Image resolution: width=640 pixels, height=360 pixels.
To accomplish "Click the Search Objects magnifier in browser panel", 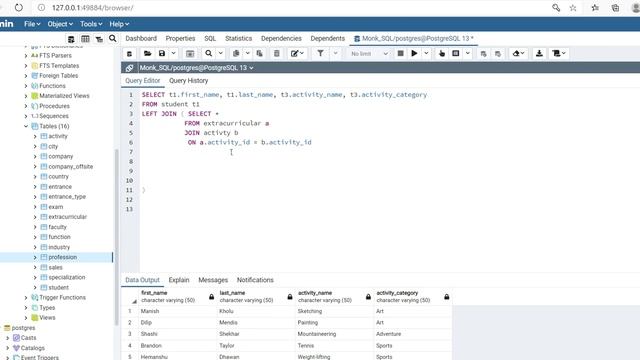I will point(113,38).
